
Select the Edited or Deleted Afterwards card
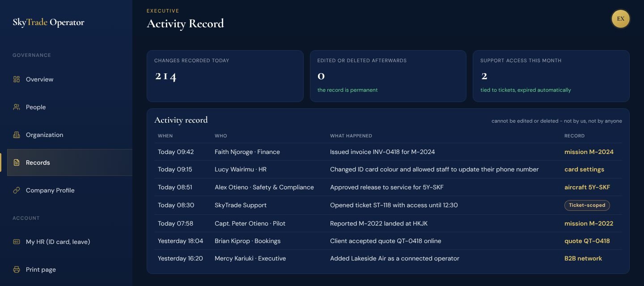(388, 76)
